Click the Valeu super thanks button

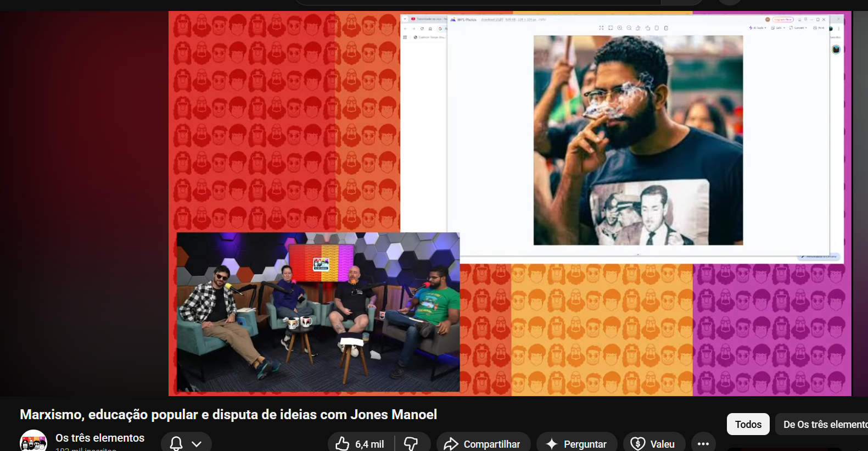(x=653, y=443)
